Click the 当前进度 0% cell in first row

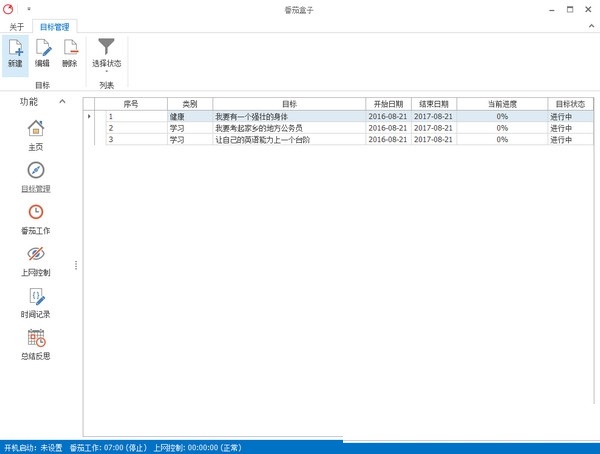pyautogui.click(x=502, y=116)
